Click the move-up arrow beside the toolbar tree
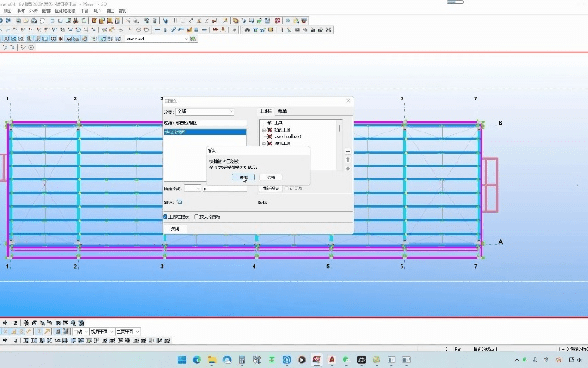 (x=347, y=160)
